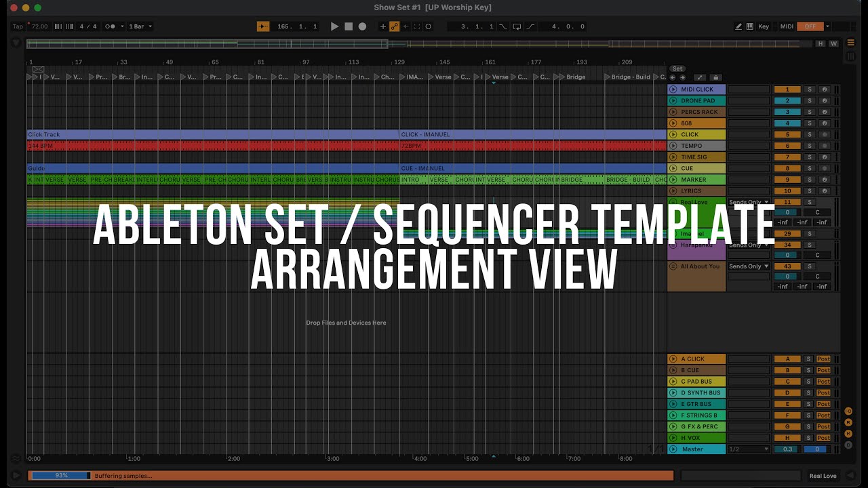
Task: Toggle the Automation Arm icon
Action: 394,26
